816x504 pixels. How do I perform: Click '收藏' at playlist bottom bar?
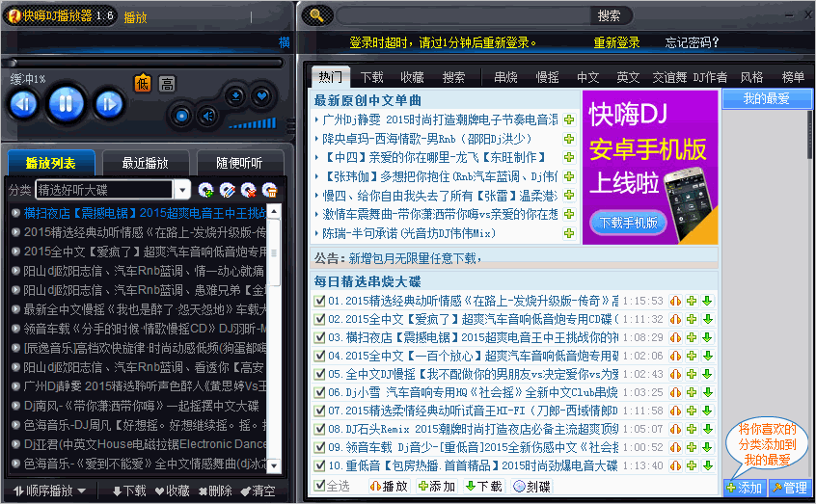point(173,491)
